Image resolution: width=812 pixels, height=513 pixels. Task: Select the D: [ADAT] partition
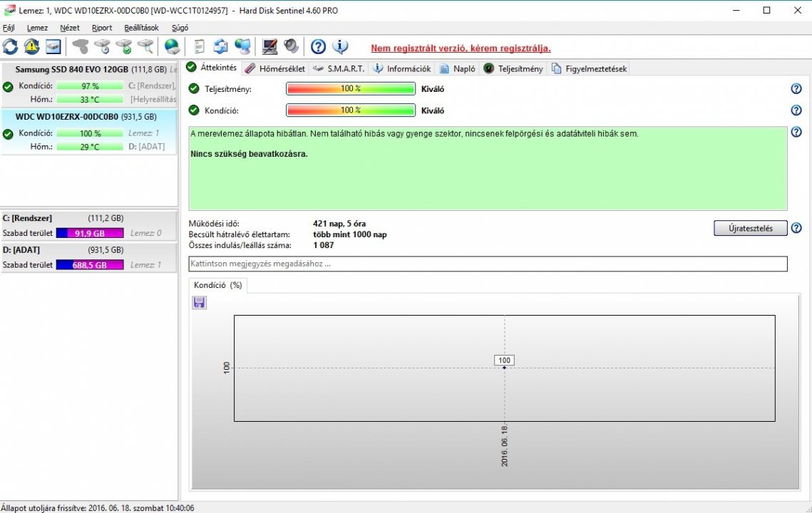coord(89,257)
